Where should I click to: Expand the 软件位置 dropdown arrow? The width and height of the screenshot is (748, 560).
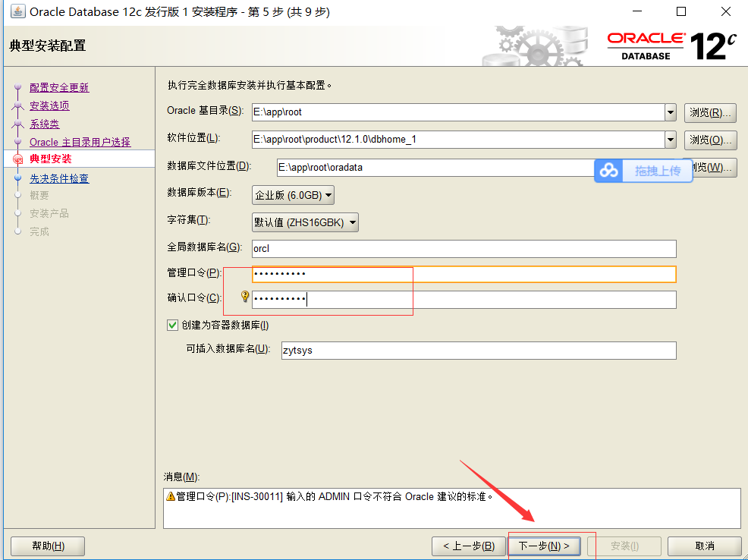[671, 140]
